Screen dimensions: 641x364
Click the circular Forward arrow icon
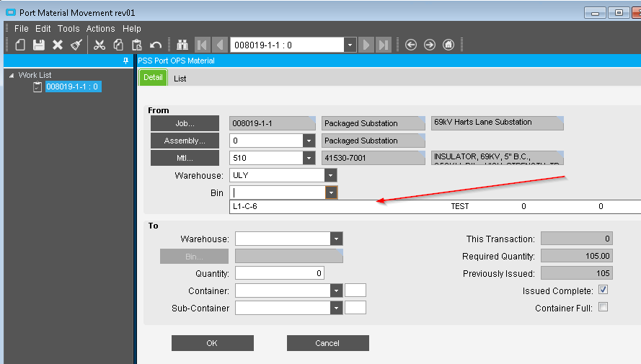pyautogui.click(x=430, y=45)
